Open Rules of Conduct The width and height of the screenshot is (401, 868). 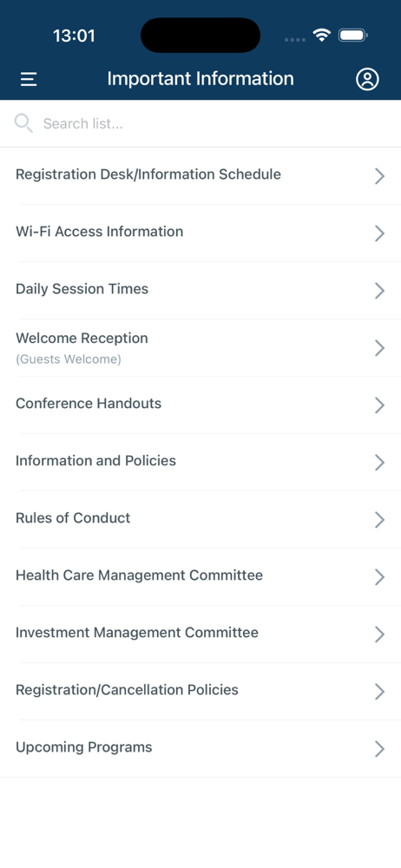pos(200,519)
